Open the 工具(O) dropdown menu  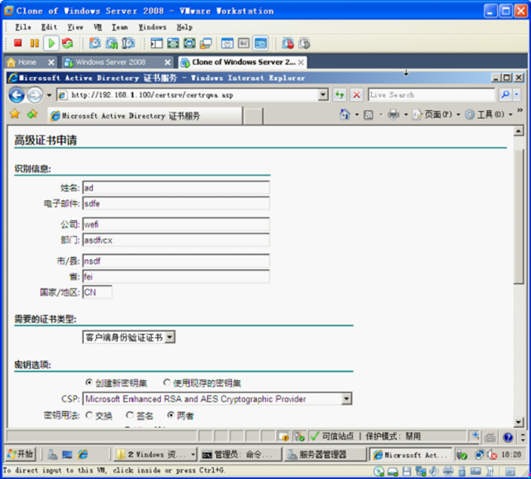[489, 114]
